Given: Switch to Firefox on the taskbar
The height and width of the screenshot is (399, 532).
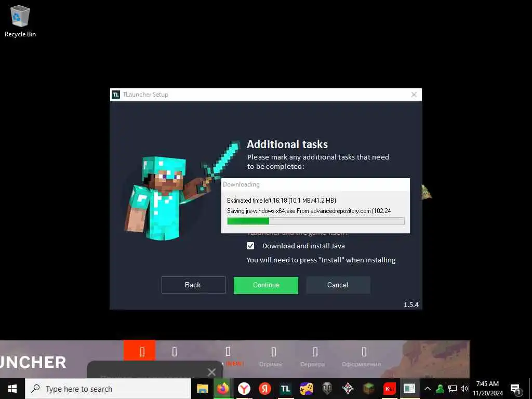Looking at the screenshot, I should coord(223,389).
